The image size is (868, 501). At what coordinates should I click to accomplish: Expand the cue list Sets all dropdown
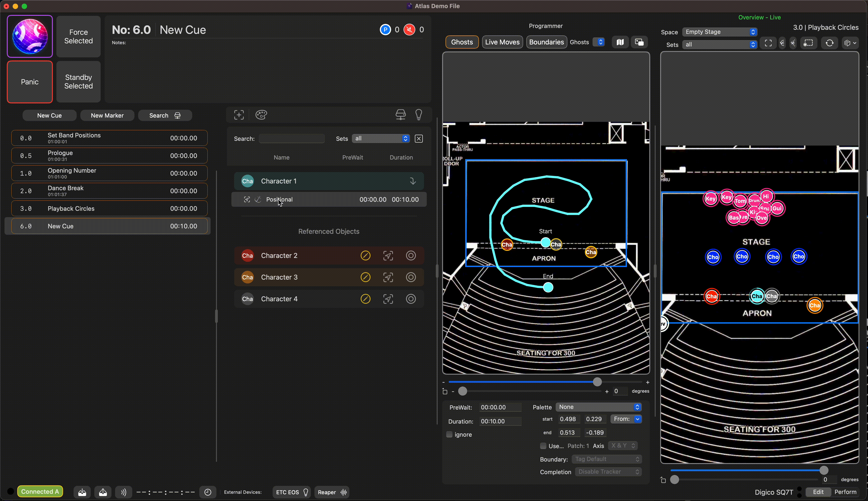381,138
